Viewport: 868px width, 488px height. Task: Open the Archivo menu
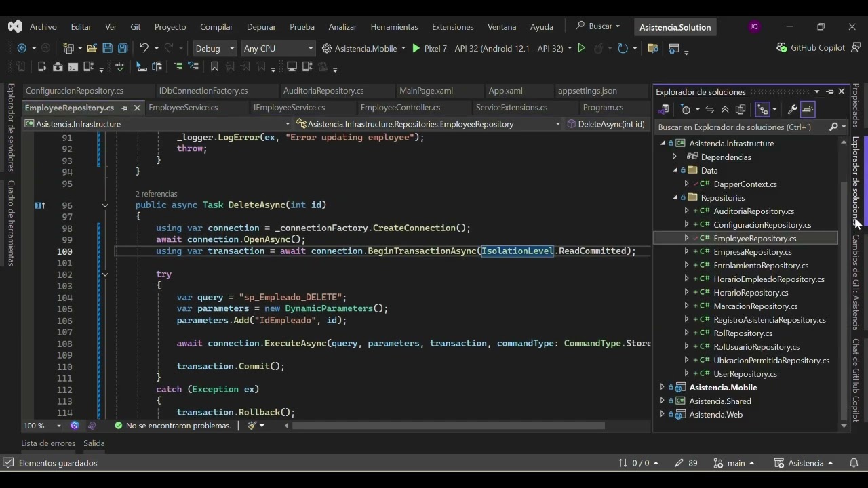point(43,26)
